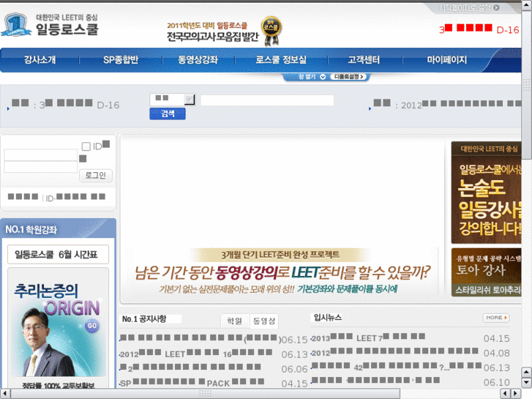The width and height of the screenshot is (532, 399).
Task: Toggle the ID save checkbox
Action: coord(86,146)
